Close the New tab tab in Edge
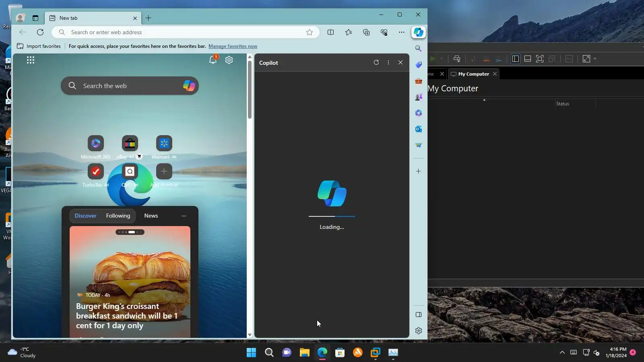The width and height of the screenshot is (644, 362). [135, 18]
